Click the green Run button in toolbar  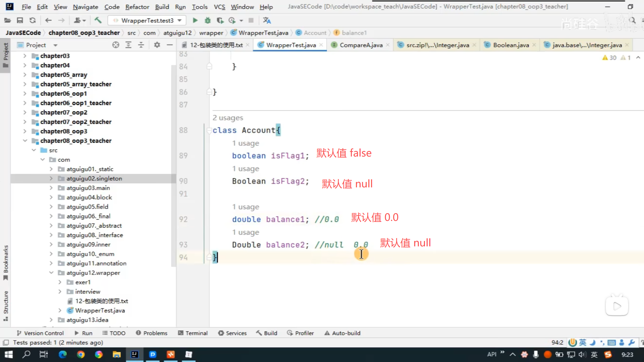pos(195,20)
